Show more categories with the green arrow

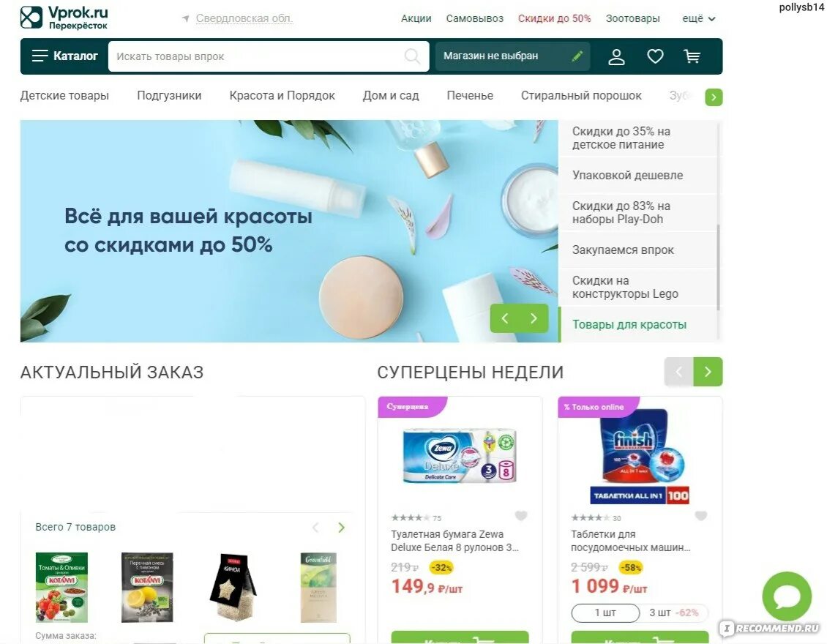click(714, 97)
